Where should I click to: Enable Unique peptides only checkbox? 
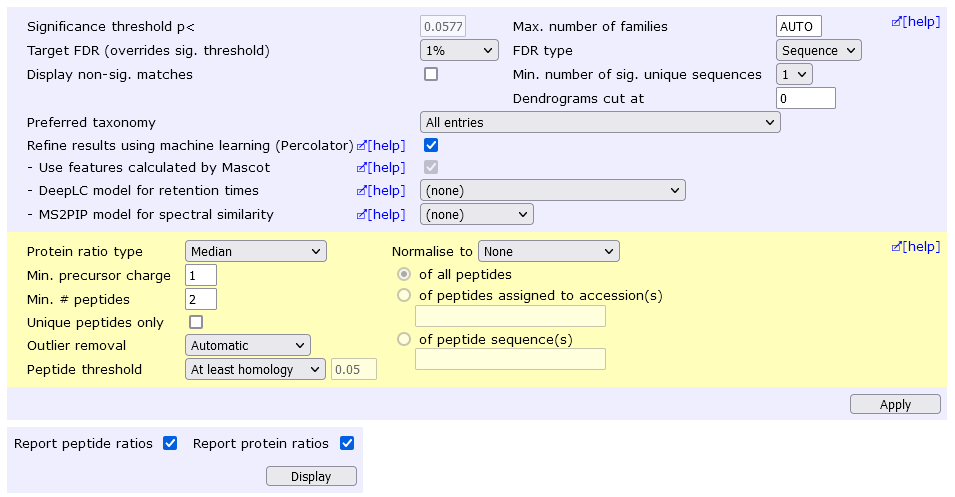(196, 322)
